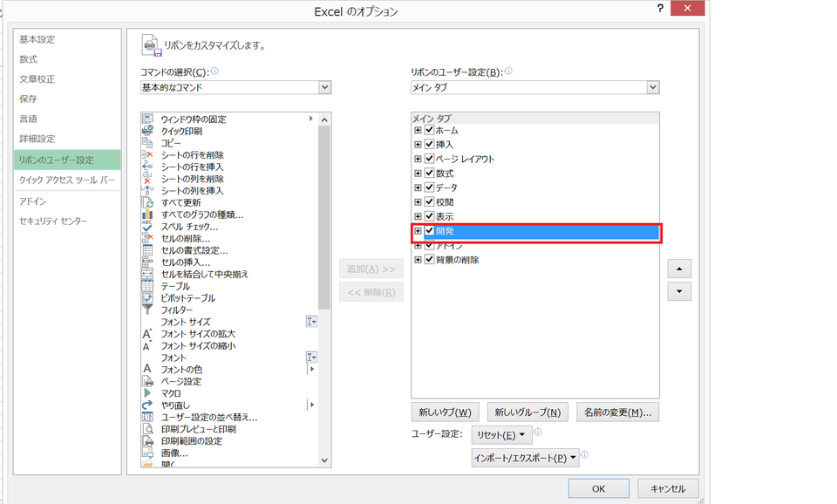
Task: Move selected tab down with arrow button
Action: pos(679,291)
